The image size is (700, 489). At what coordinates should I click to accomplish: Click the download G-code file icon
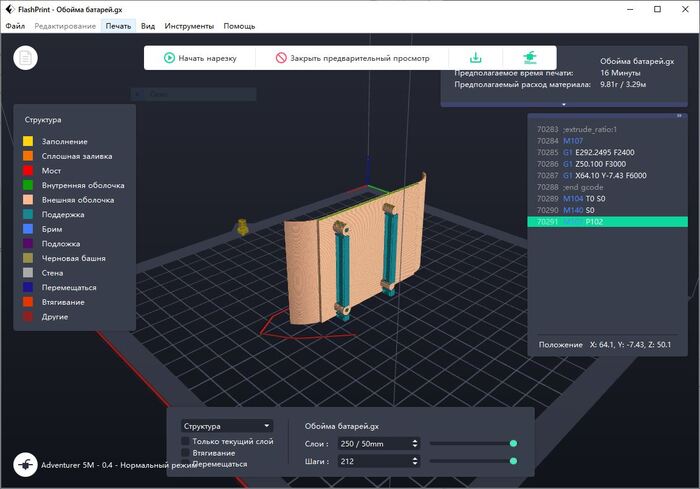coord(476,58)
